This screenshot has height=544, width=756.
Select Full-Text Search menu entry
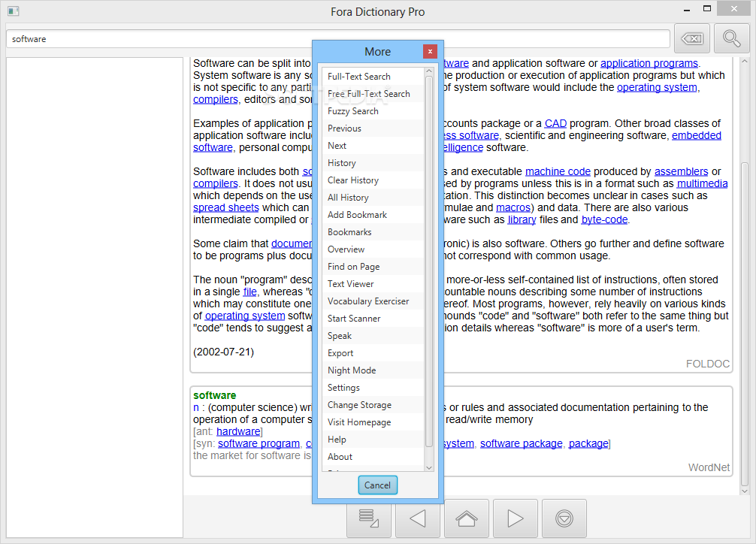(373, 76)
